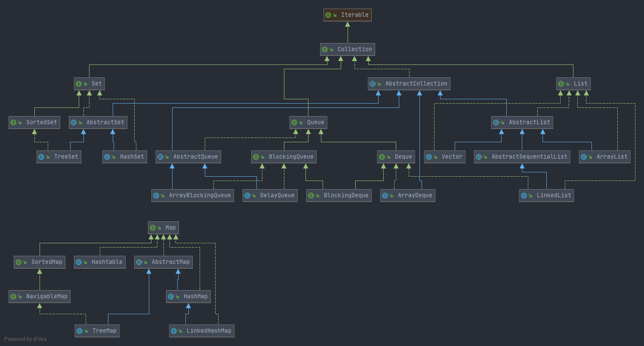
Task: Click the interface icon on NavigableMap node
Action: click(x=13, y=297)
